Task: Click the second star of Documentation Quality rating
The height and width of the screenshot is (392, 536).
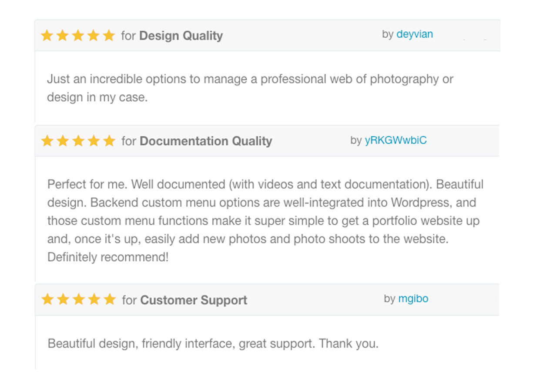Action: point(63,141)
